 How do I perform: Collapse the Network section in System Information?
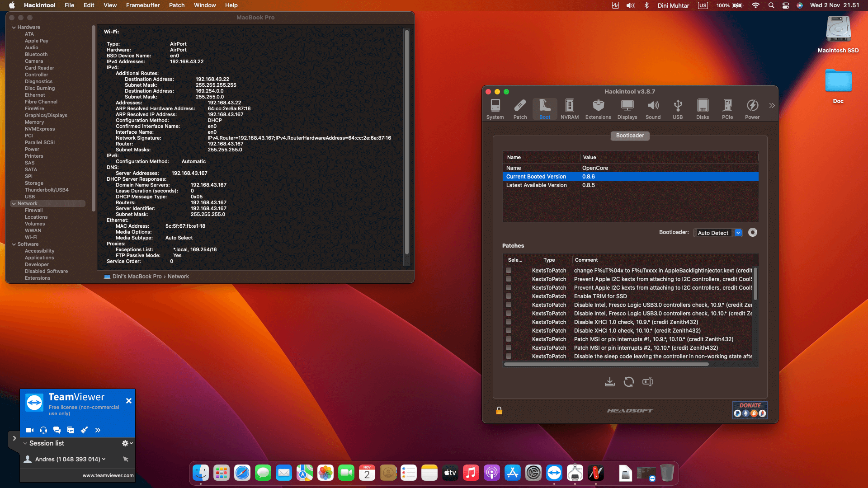(x=14, y=203)
